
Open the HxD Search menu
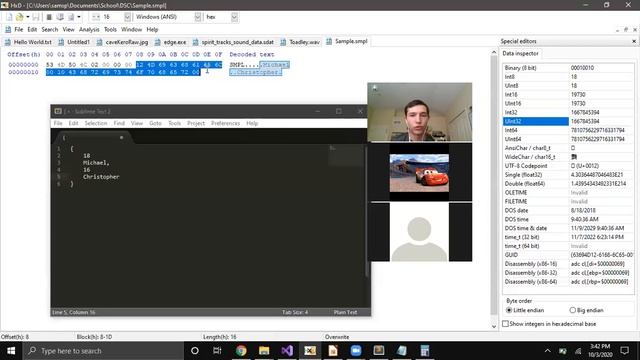(x=50, y=29)
